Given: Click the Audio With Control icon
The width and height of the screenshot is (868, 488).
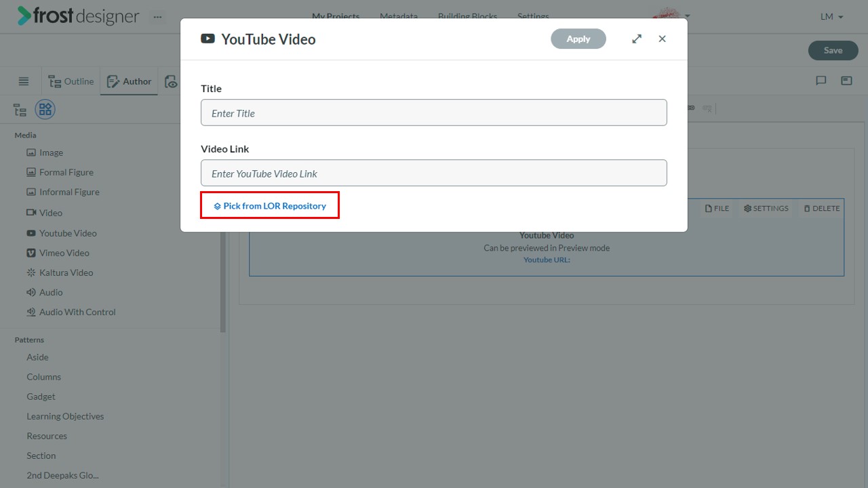Looking at the screenshot, I should pos(31,312).
